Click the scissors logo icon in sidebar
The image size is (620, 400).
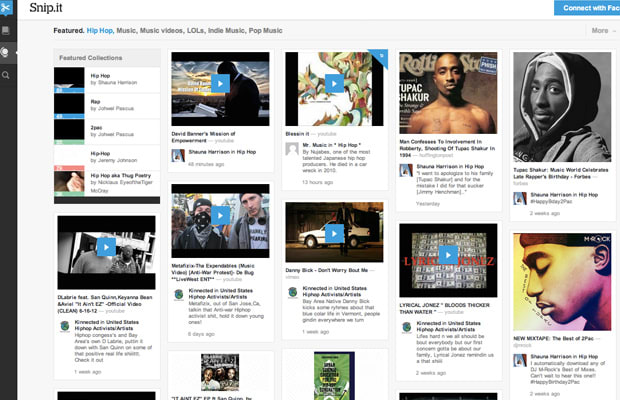click(x=6, y=8)
